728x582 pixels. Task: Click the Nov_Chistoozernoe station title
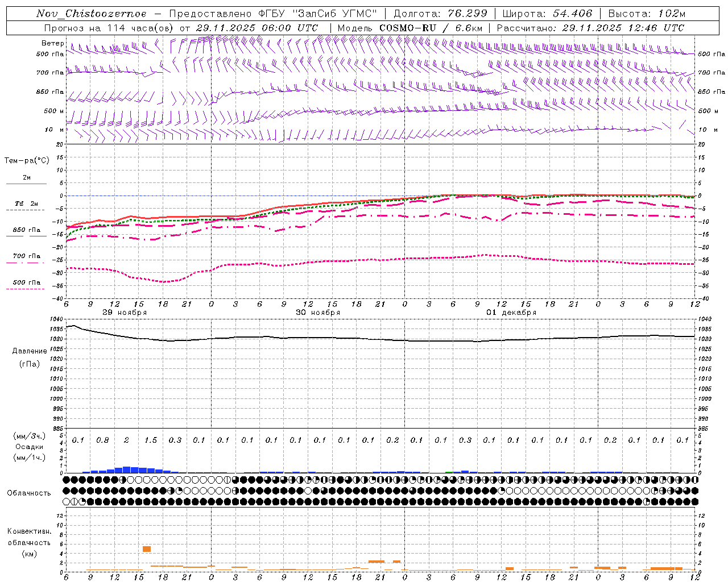92,14
